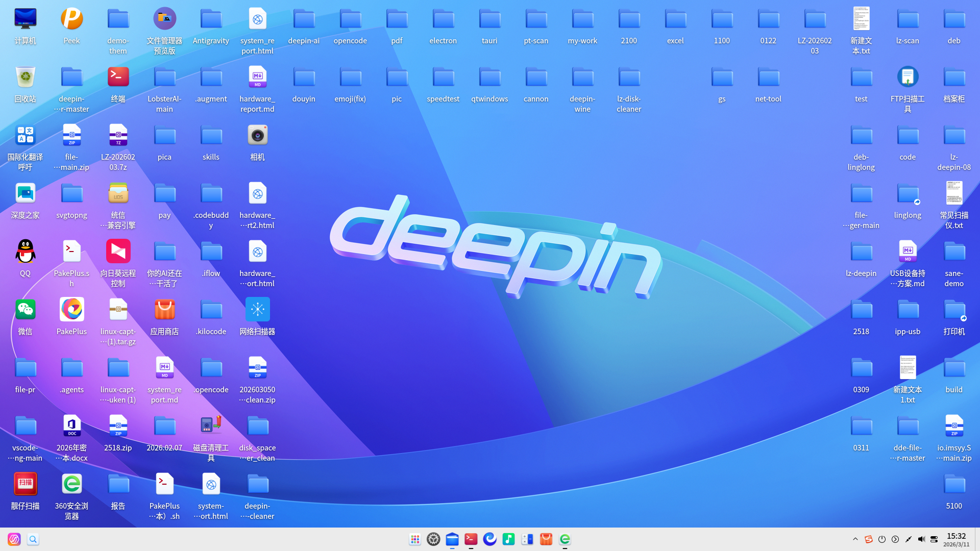Open the recycle bin (回收站) icon
Image resolution: width=980 pixels, height=551 pixels.
[x=25, y=77]
